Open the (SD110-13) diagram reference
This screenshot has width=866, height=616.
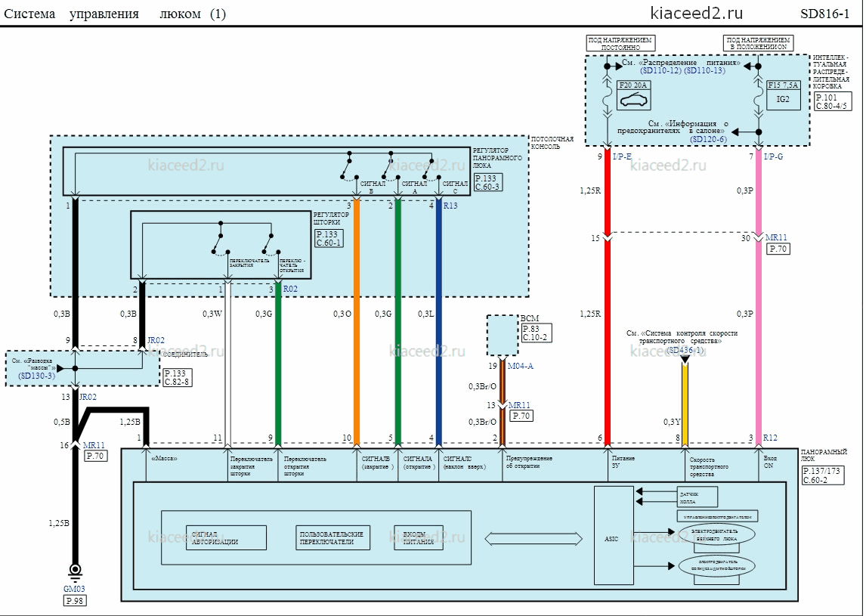click(x=705, y=71)
